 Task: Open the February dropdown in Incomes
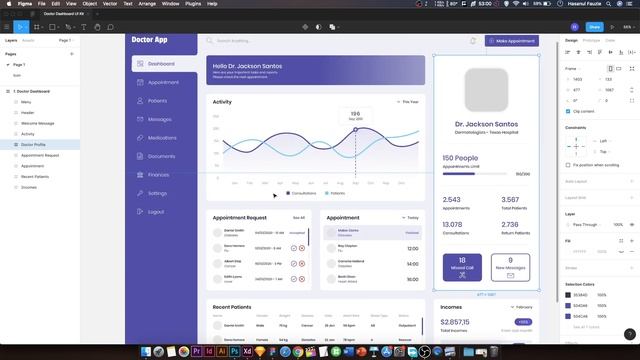(x=521, y=307)
